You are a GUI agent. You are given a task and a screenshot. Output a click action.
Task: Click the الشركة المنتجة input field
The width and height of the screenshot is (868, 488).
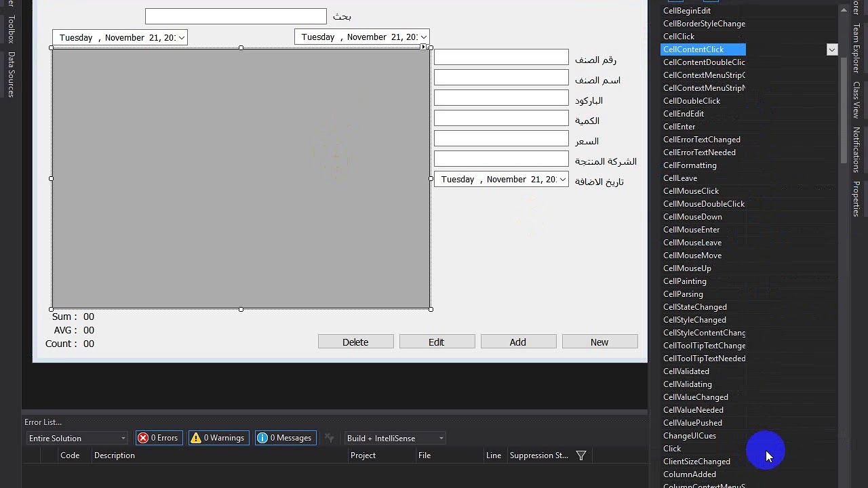(501, 159)
